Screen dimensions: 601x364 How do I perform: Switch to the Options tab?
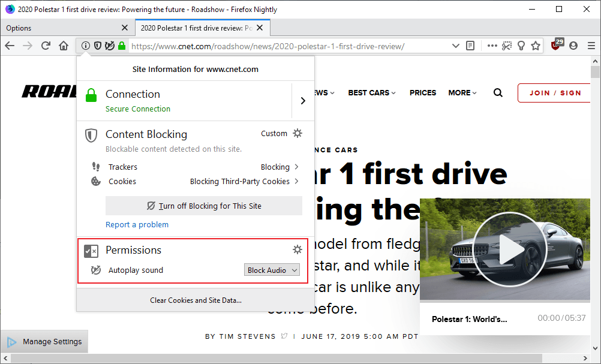[x=67, y=28]
